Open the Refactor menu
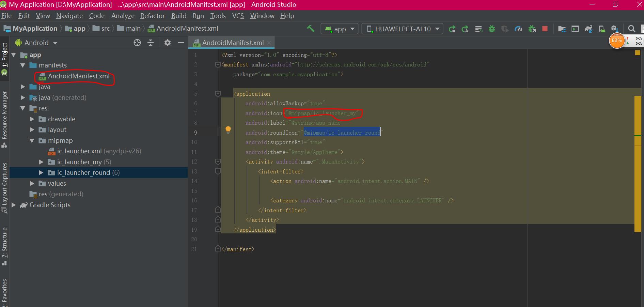This screenshot has width=644, height=307. (153, 16)
